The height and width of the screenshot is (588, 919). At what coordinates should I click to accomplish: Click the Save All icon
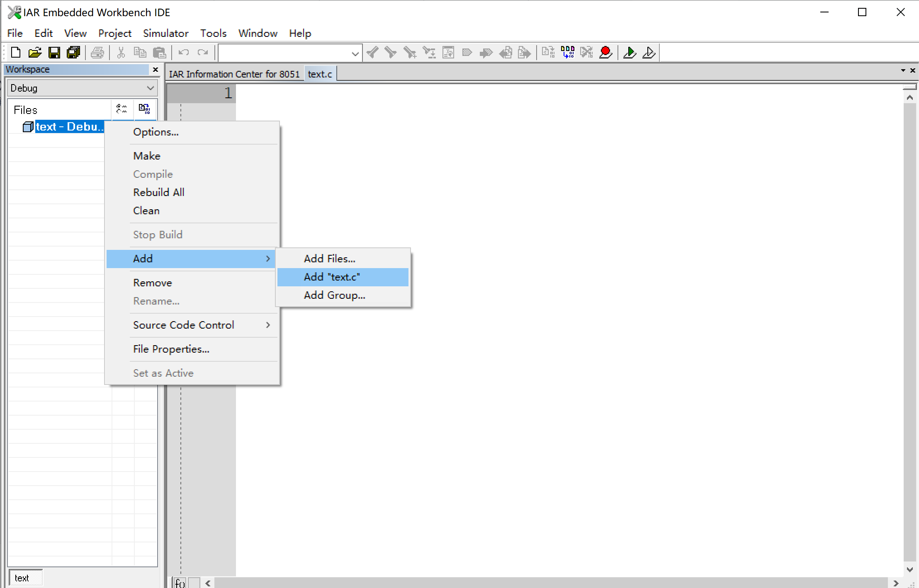(x=74, y=53)
